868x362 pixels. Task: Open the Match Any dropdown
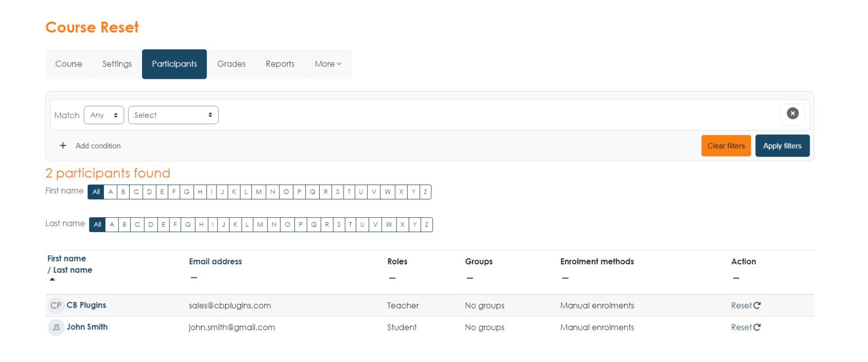tap(104, 115)
